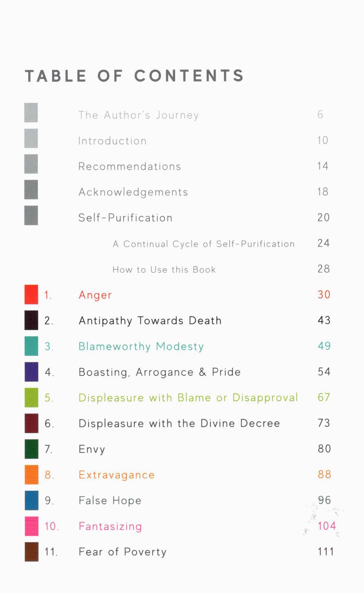Open the Envy chapter title
The image size is (364, 593).
(92, 449)
